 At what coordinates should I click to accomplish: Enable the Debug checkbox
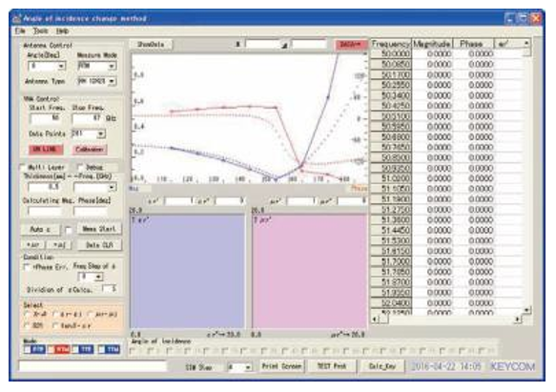(80, 167)
